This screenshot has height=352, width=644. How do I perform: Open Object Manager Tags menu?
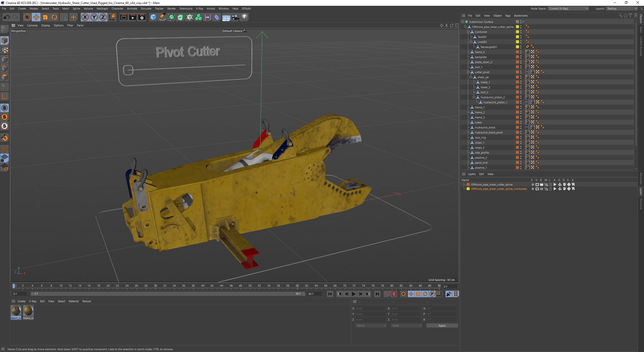(x=508, y=16)
